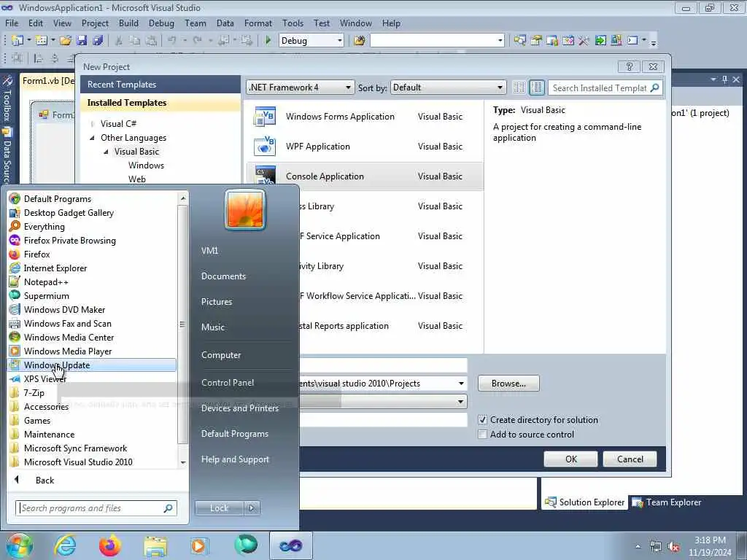Click the Save toolbar icon

pyautogui.click(x=82, y=41)
